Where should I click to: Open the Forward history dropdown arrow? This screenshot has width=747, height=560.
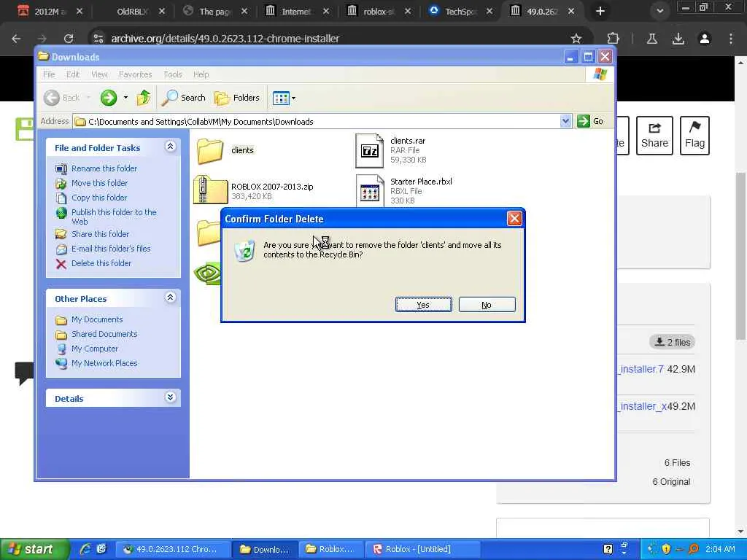125,98
